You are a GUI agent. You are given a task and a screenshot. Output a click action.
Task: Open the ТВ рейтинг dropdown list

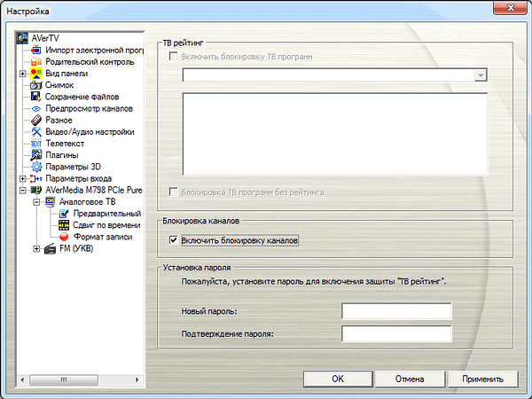point(481,75)
